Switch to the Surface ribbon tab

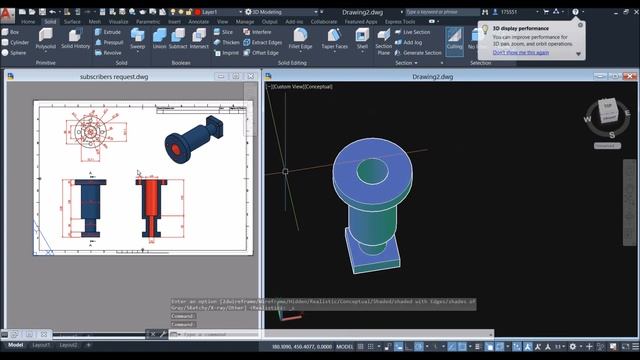72,22
